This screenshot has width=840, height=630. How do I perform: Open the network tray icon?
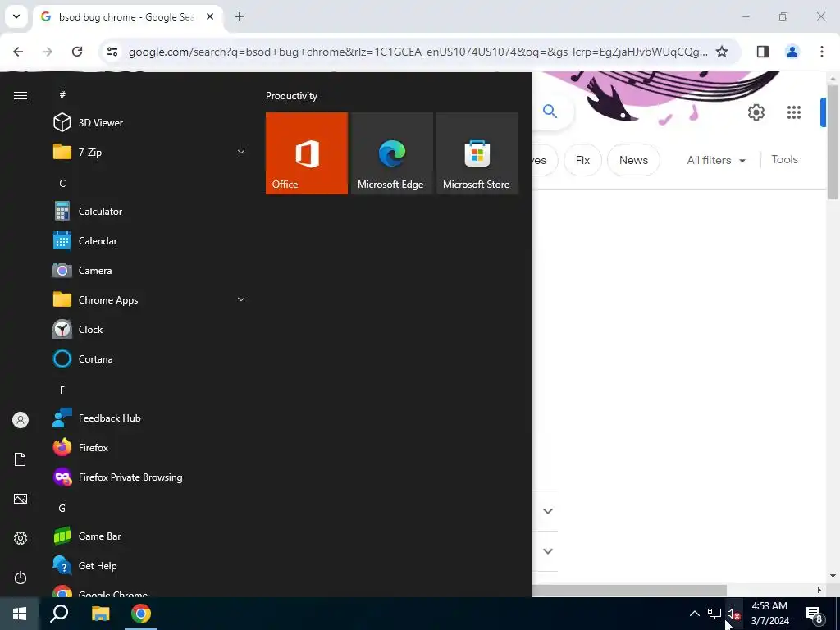(714, 614)
